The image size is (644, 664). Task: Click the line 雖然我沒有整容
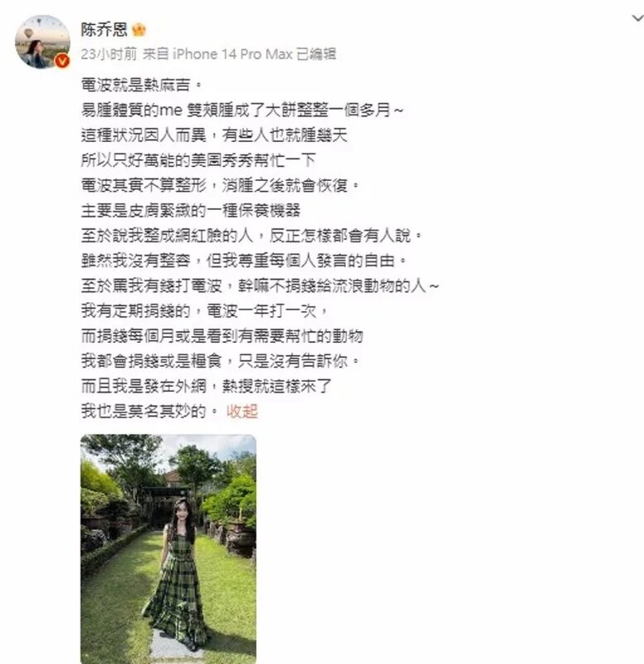click(244, 261)
